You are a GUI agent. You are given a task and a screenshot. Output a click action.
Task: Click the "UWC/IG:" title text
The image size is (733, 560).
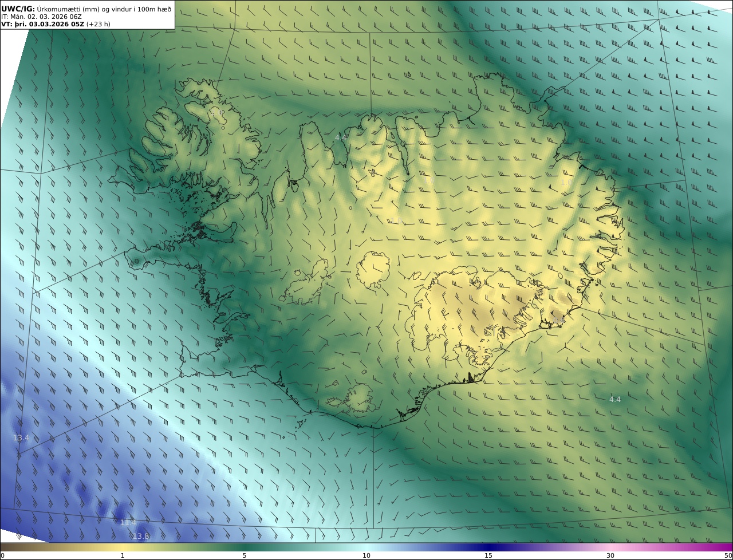pos(18,9)
